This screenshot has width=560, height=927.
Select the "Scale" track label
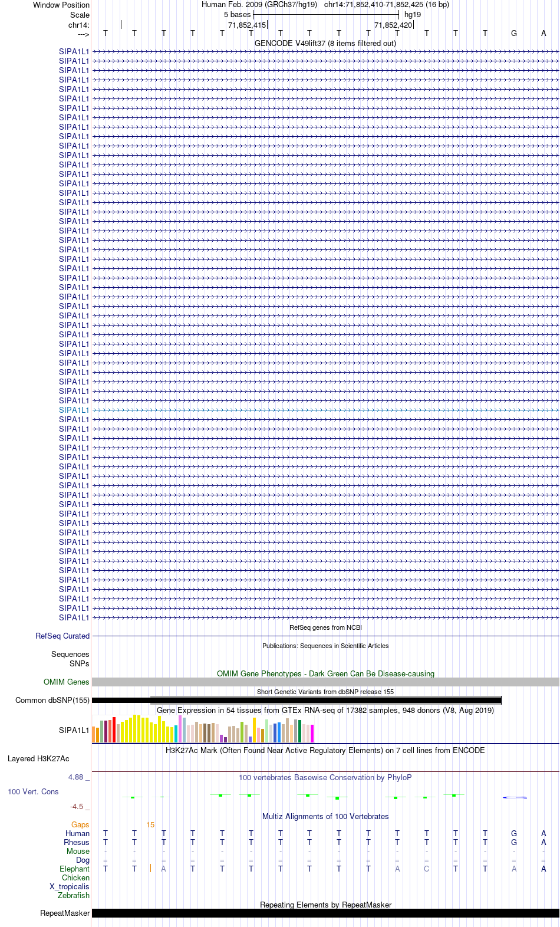click(x=80, y=15)
